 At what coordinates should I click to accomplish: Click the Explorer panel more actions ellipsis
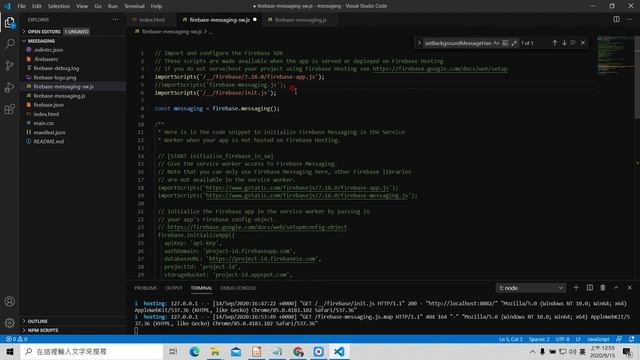[x=116, y=20]
